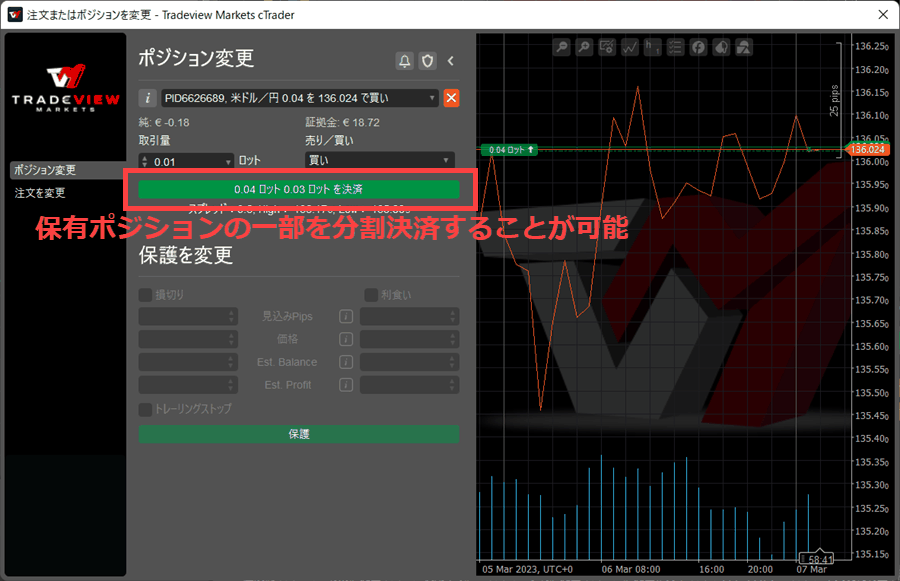The width and height of the screenshot is (900, 581).
Task: Click the zoom in chart icon
Action: click(585, 46)
